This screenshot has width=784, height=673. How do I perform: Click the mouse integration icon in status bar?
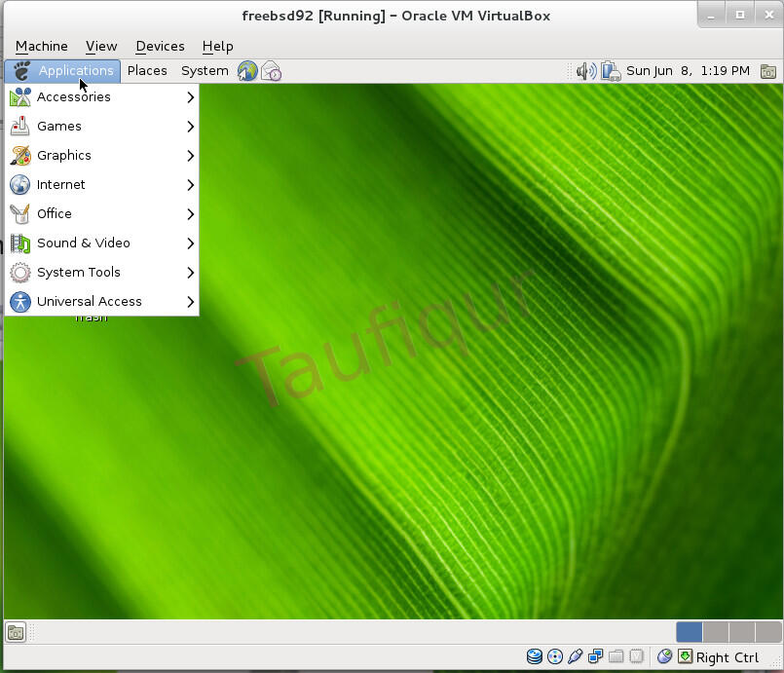point(665,656)
